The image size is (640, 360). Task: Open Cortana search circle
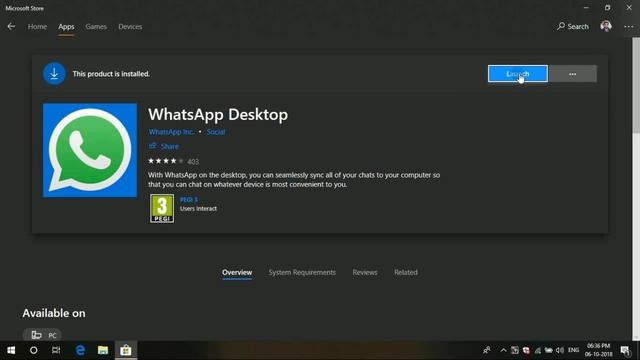pos(33,350)
